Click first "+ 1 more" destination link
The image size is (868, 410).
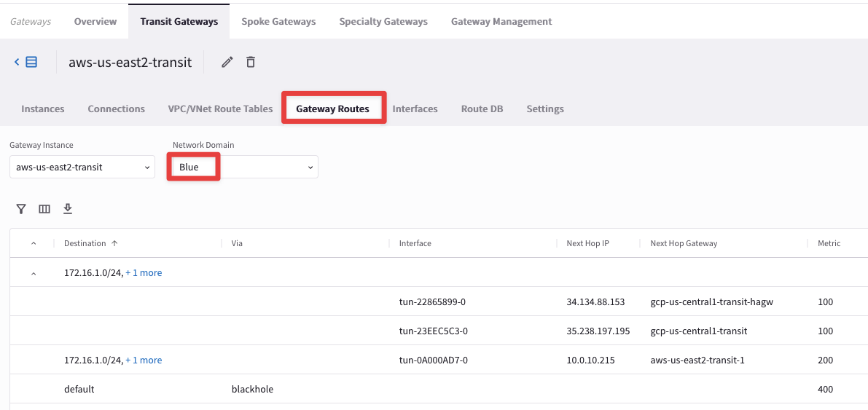(x=144, y=273)
